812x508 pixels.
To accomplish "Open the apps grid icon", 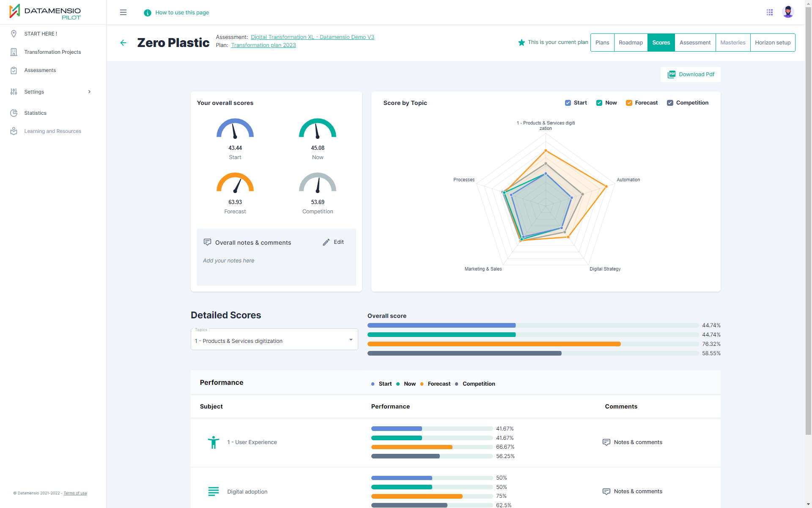I will coord(770,12).
